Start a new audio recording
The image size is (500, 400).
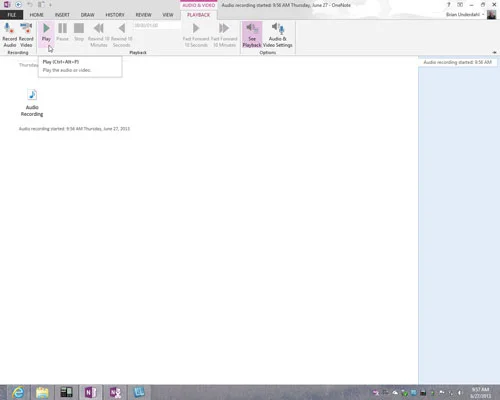9,35
